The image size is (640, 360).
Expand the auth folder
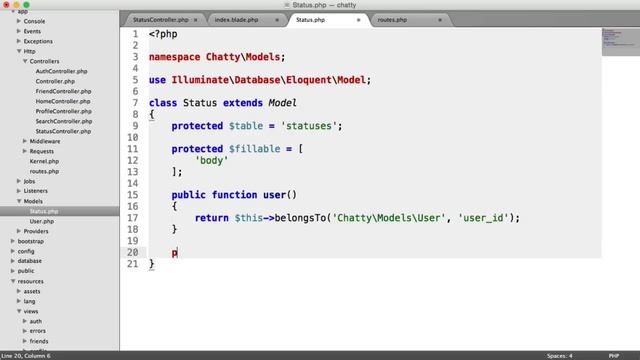click(x=25, y=321)
